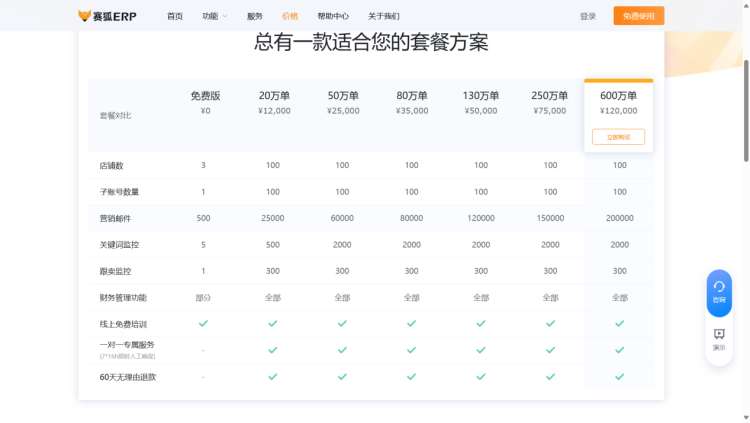Screen dimensions: 750x423
Task: Click the 80万单 checkmark for 60天无理由退款
Action: pos(411,377)
